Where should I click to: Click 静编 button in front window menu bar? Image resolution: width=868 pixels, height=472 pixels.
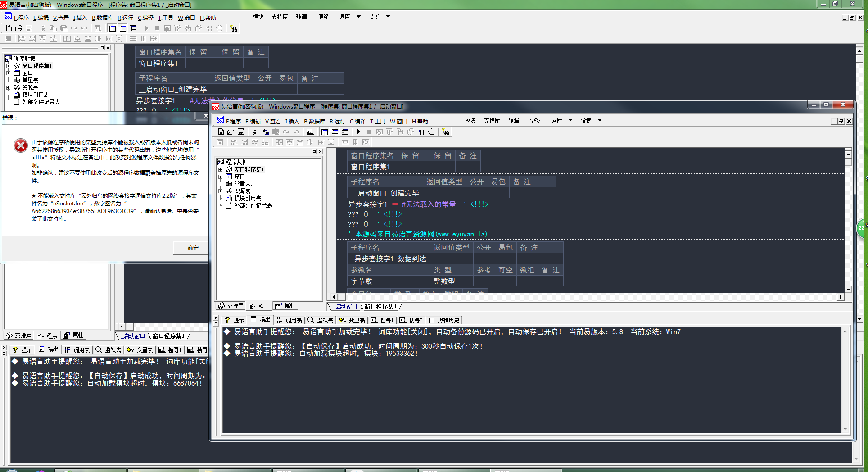point(514,120)
